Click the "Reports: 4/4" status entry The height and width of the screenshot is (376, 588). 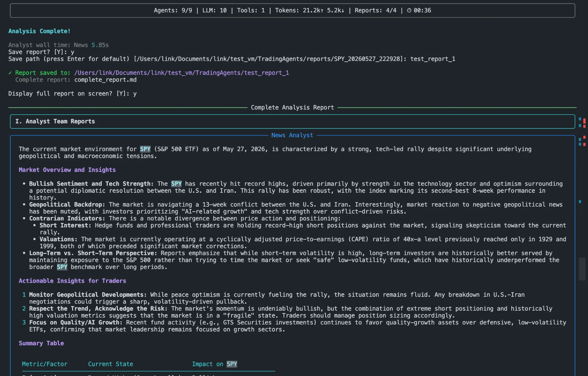click(375, 10)
